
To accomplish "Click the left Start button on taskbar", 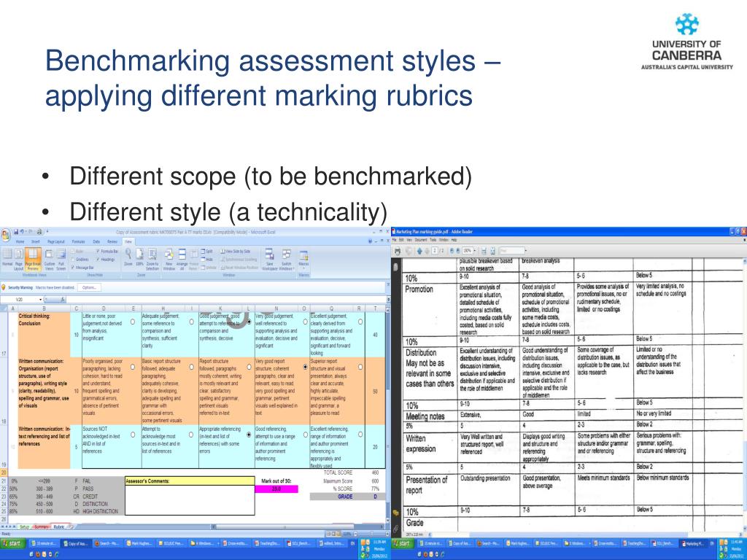I will coord(12,543).
